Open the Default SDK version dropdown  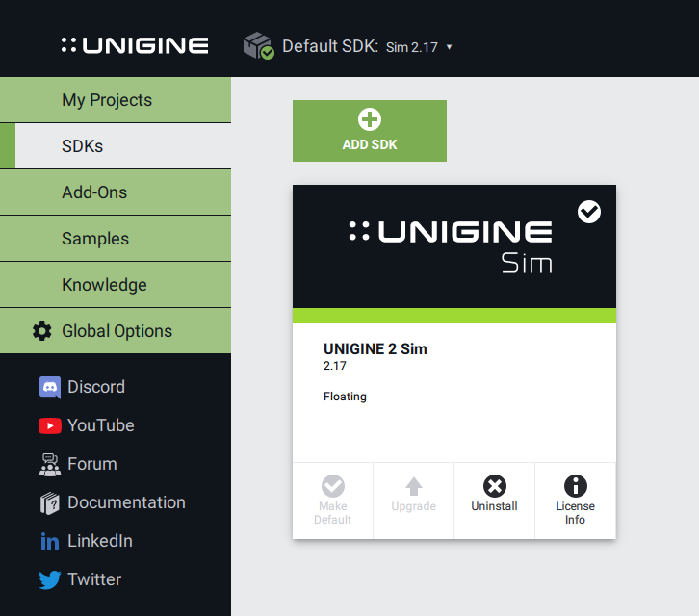point(419,46)
